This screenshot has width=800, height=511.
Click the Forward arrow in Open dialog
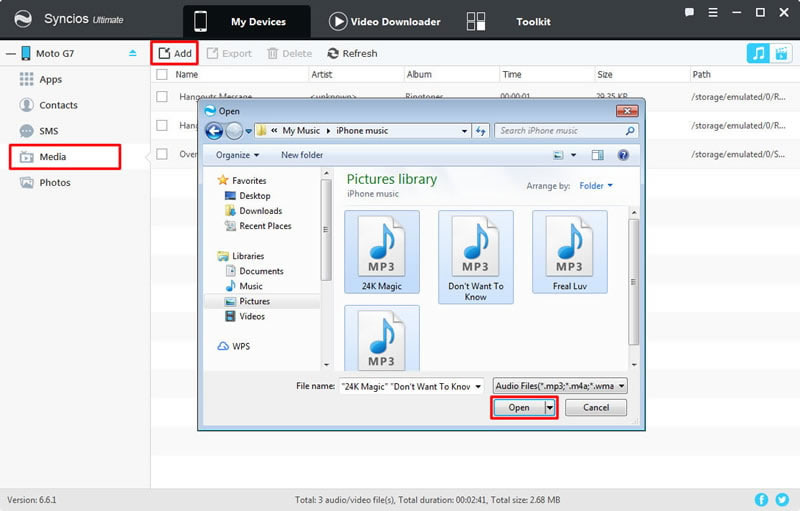(234, 131)
